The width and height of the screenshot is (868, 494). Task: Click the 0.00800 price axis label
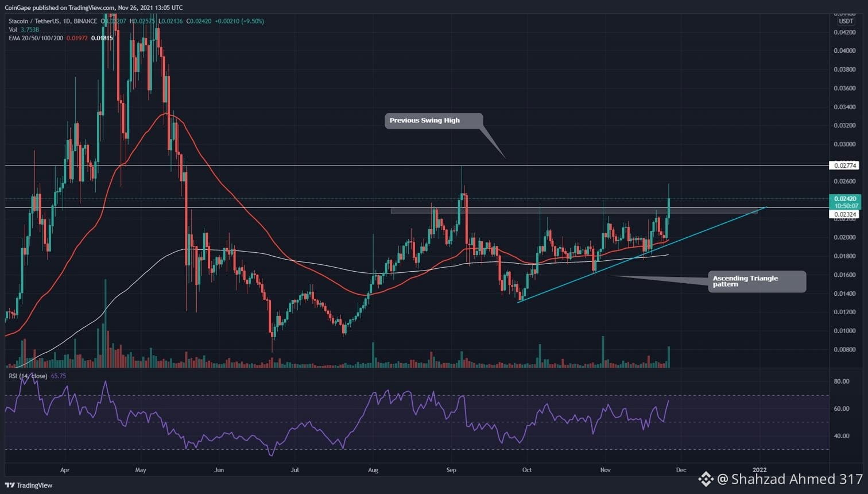pos(844,349)
